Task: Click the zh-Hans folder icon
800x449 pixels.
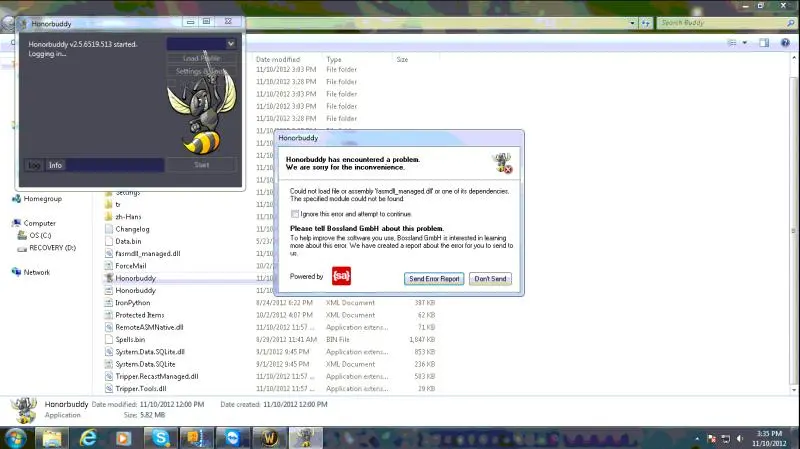Action: click(x=108, y=217)
